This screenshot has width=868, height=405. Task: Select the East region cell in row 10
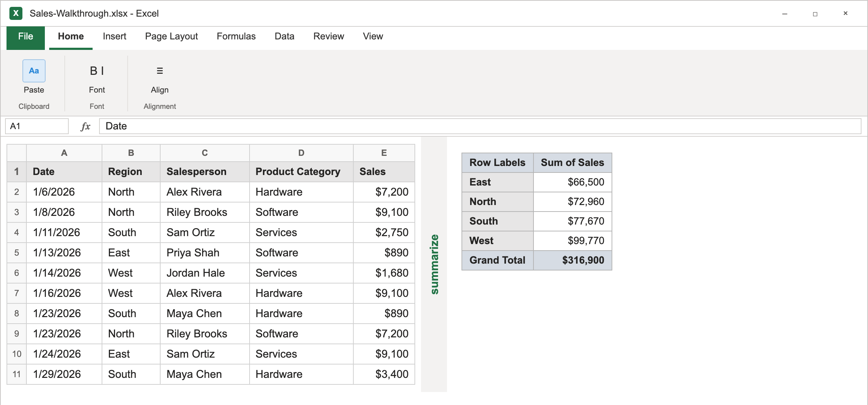tap(131, 354)
